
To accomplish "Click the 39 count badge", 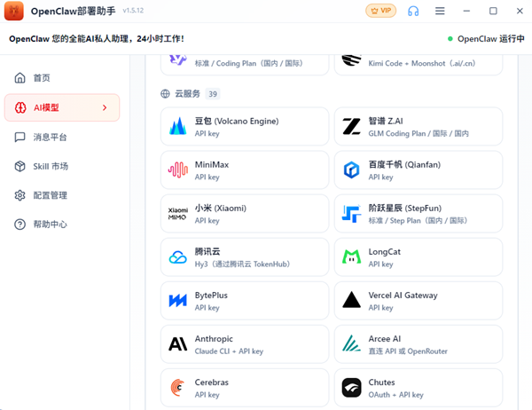I will 213,94.
